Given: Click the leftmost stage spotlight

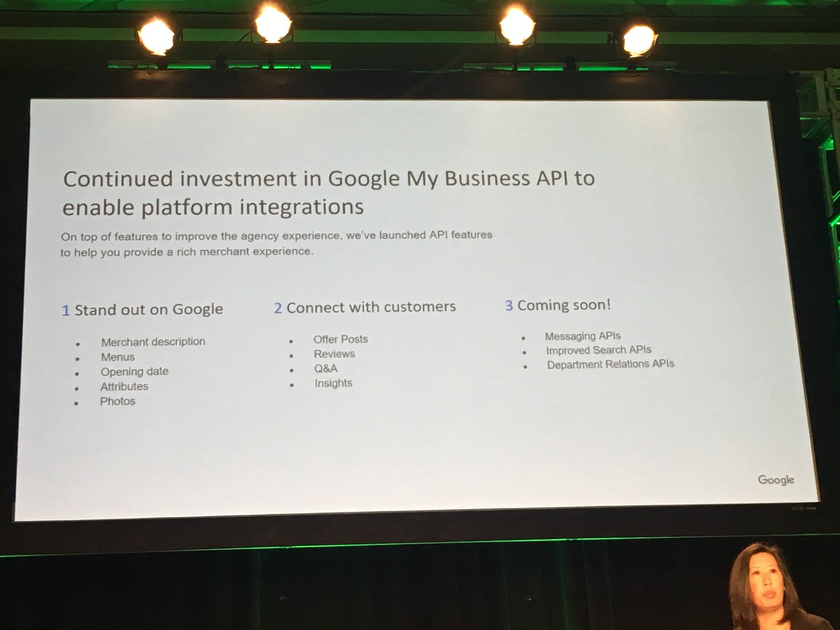Looking at the screenshot, I should 156,37.
